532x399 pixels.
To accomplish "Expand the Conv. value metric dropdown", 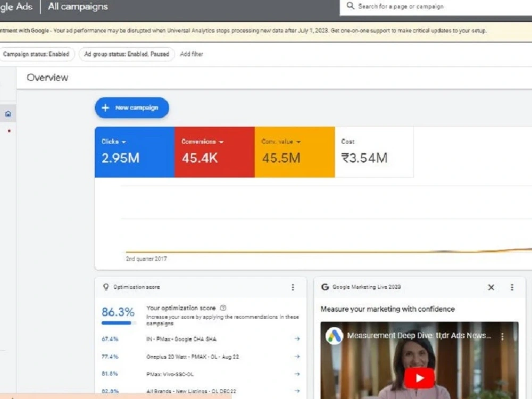I will (x=298, y=142).
